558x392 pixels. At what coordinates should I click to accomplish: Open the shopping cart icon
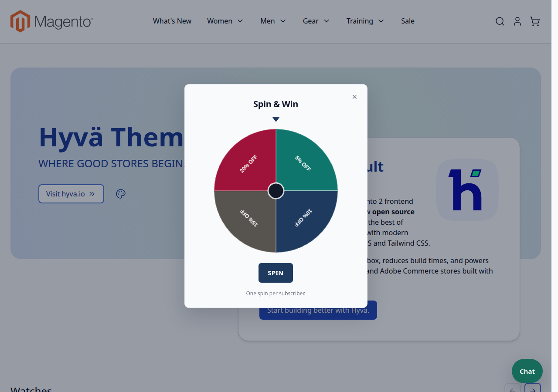click(535, 21)
